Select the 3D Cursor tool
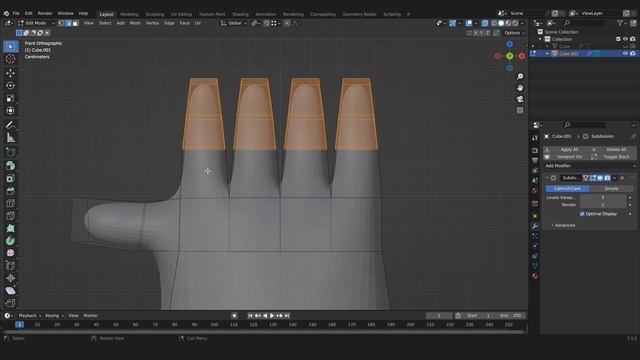640x360 pixels. pyautogui.click(x=11, y=59)
